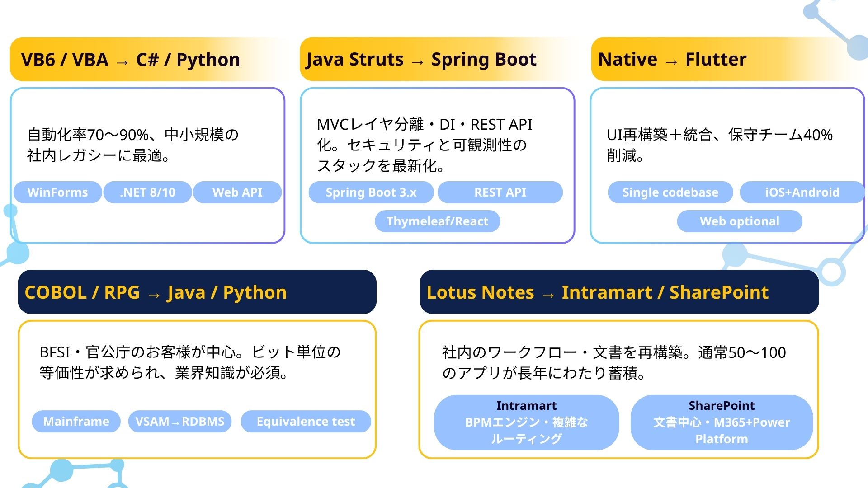This screenshot has height=488, width=868.
Task: Click the text '社内のワークフロー・文書を再構築。通常50〜100'
Action: point(614,352)
